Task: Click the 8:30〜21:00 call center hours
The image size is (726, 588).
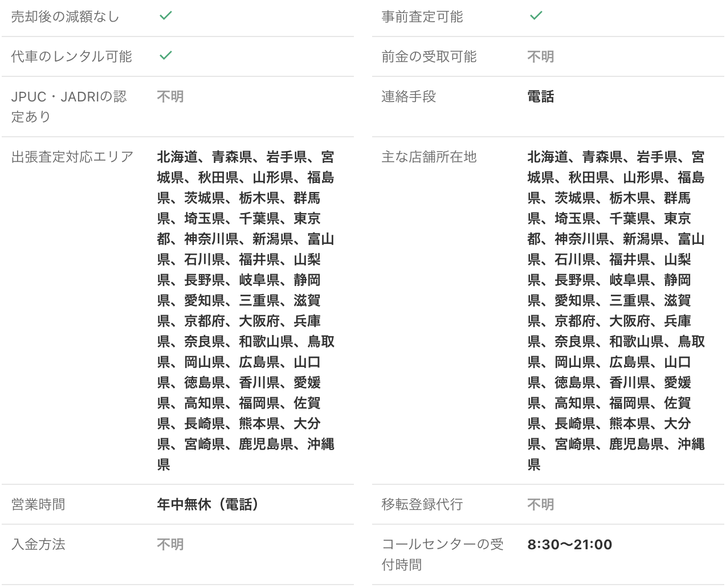Action: [x=569, y=544]
